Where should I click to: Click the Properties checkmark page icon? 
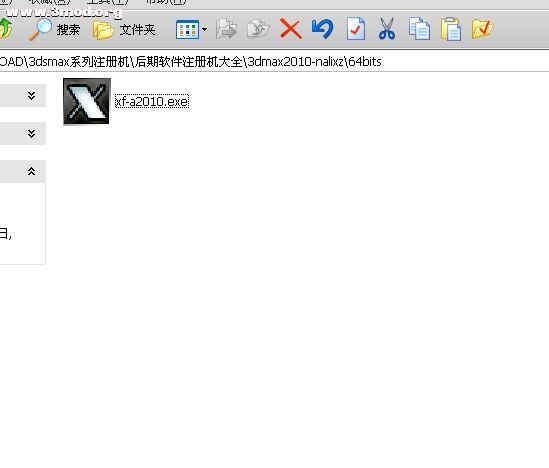tap(355, 29)
